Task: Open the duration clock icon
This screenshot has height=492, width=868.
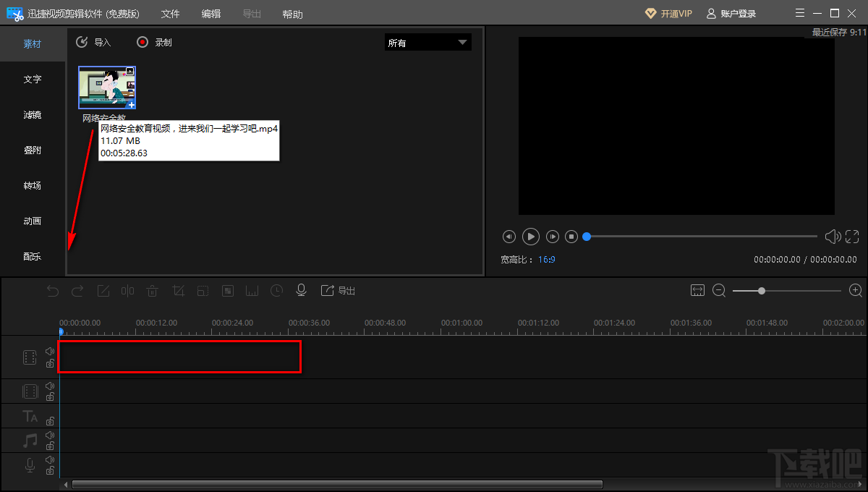Action: pos(277,291)
